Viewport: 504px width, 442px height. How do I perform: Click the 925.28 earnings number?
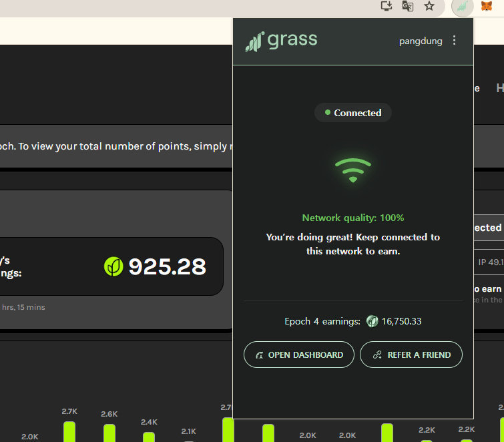pos(167,266)
